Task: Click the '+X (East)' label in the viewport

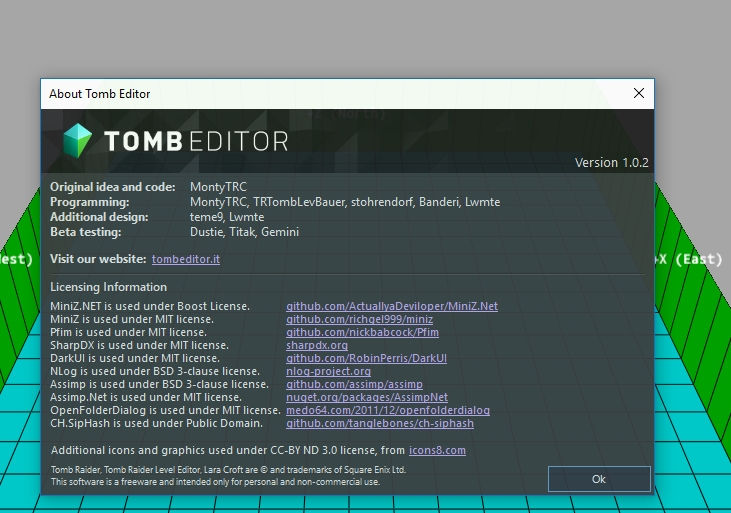Action: pyautogui.click(x=689, y=259)
